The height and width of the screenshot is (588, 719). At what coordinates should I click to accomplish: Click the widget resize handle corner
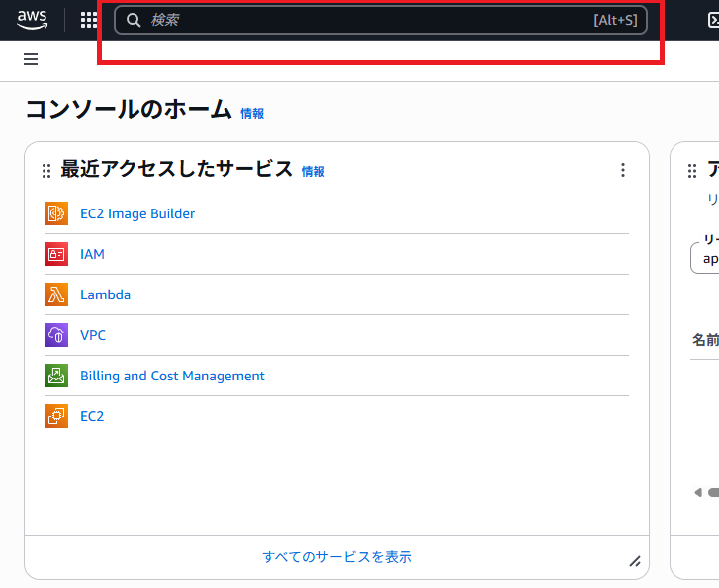click(x=635, y=561)
